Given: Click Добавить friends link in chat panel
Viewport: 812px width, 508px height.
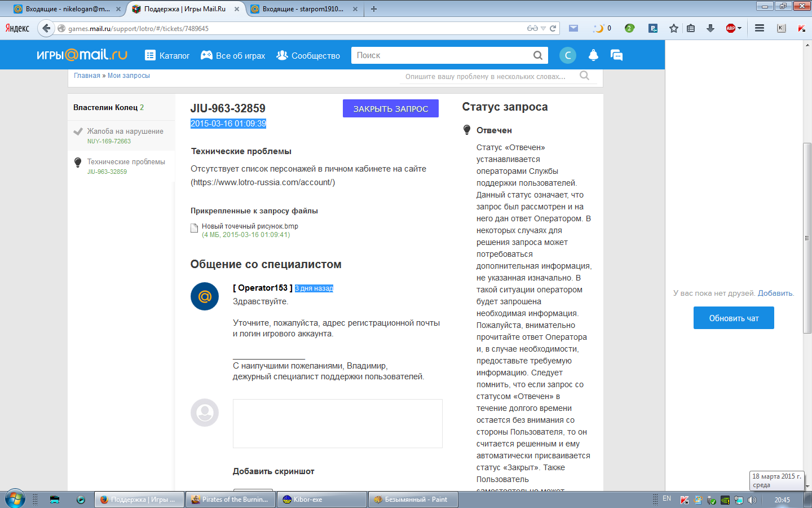Looking at the screenshot, I should click(775, 293).
